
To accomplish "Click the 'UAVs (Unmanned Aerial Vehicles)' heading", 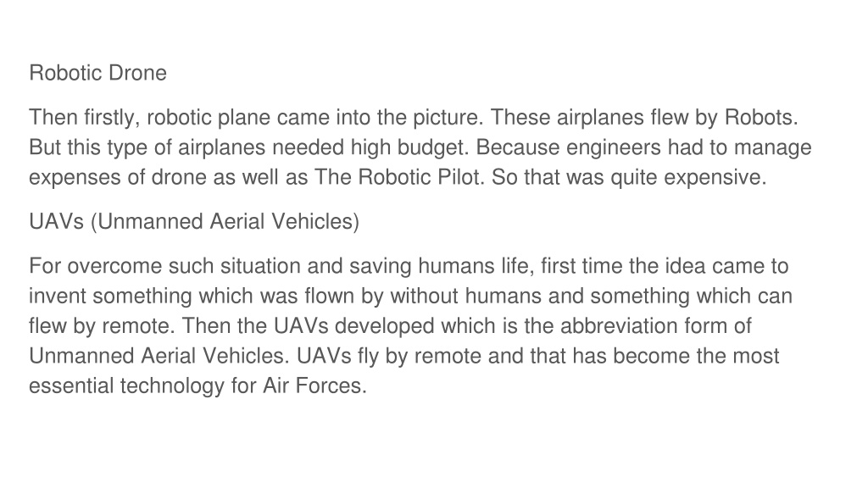I will coord(194,221).
